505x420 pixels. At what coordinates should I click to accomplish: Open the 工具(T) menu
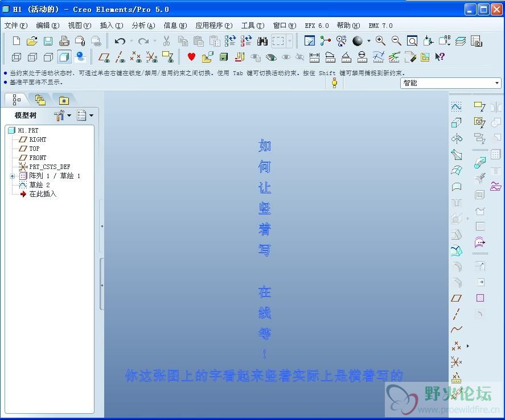pos(253,26)
